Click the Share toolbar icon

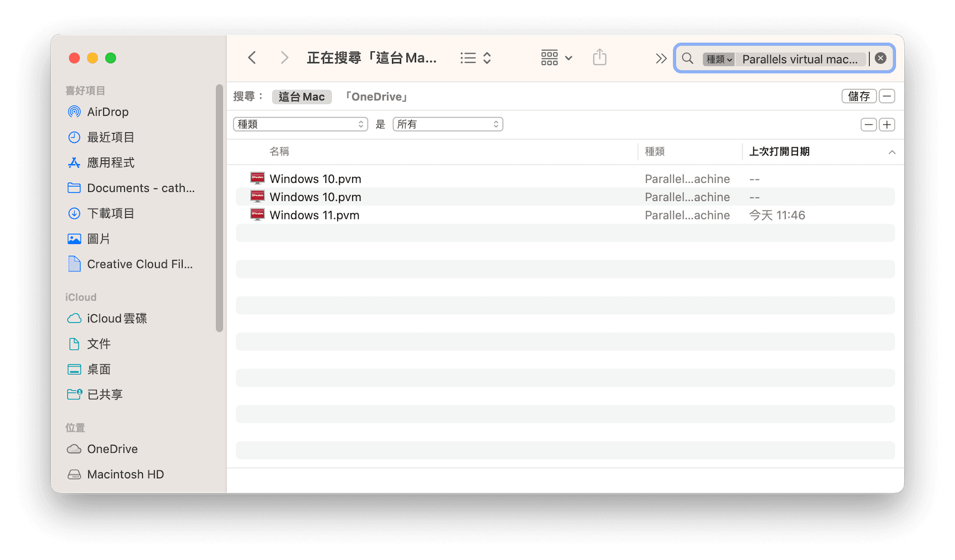[x=600, y=58]
